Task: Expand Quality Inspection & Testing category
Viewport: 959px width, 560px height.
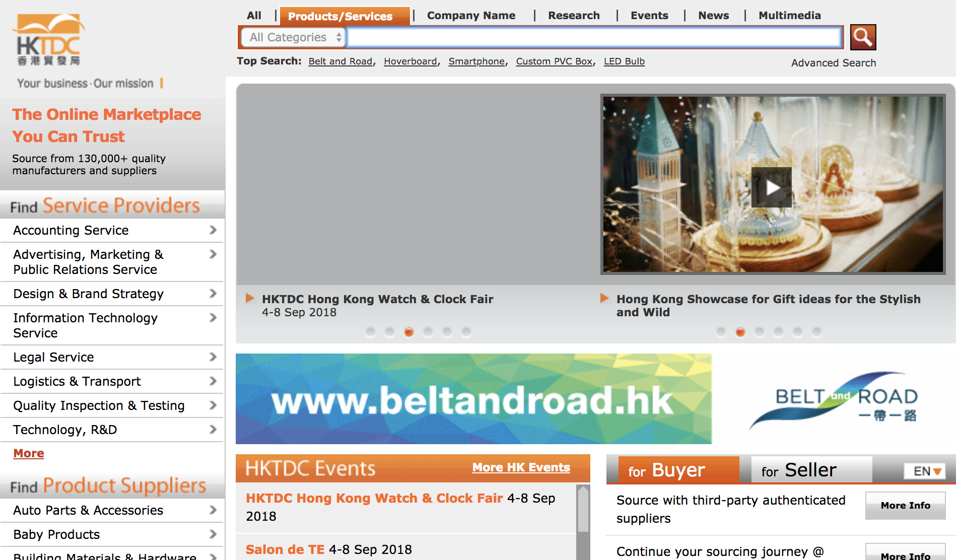Action: 112,405
